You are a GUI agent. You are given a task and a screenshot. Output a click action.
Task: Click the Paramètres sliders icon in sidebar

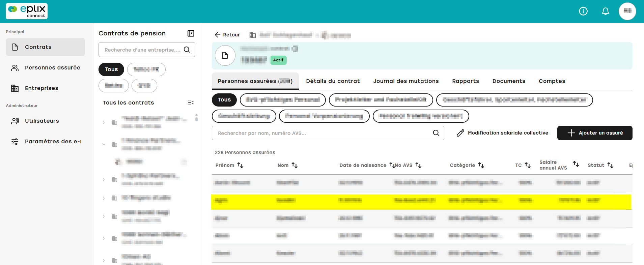point(15,142)
